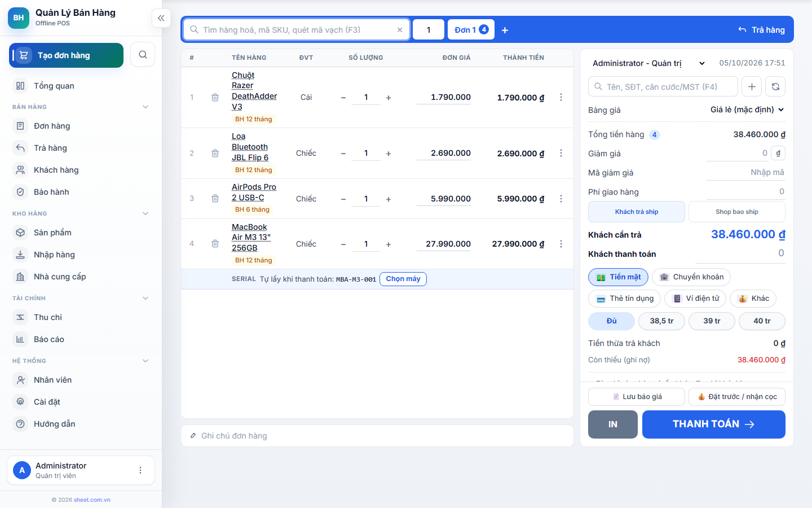Open more options for Razer DeathAdder row
This screenshot has width=812, height=508.
click(561, 97)
